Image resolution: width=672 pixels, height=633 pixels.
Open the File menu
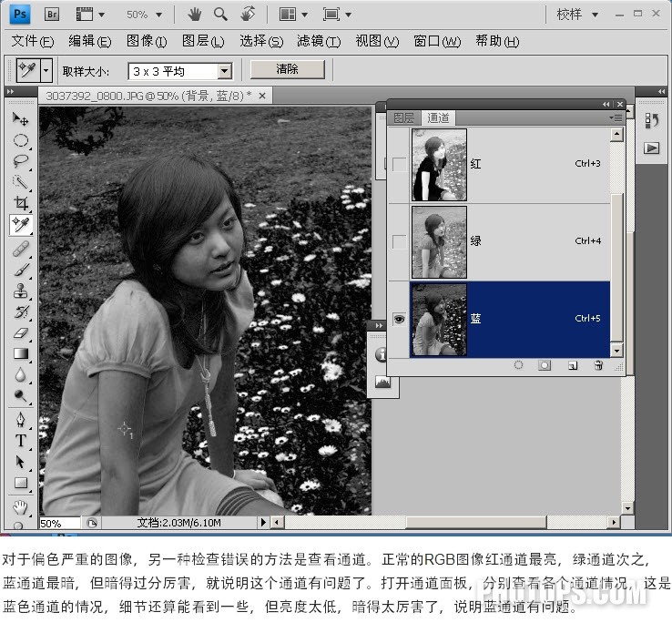[x=33, y=41]
